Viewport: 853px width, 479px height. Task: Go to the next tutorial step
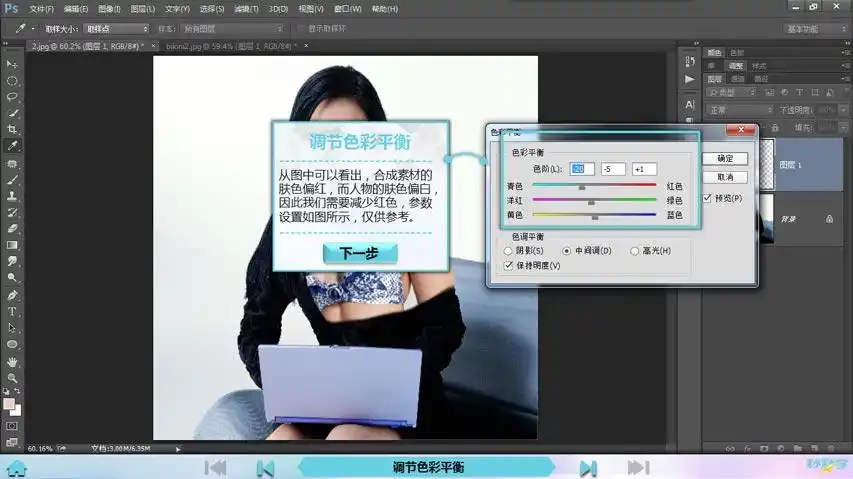[588, 468]
